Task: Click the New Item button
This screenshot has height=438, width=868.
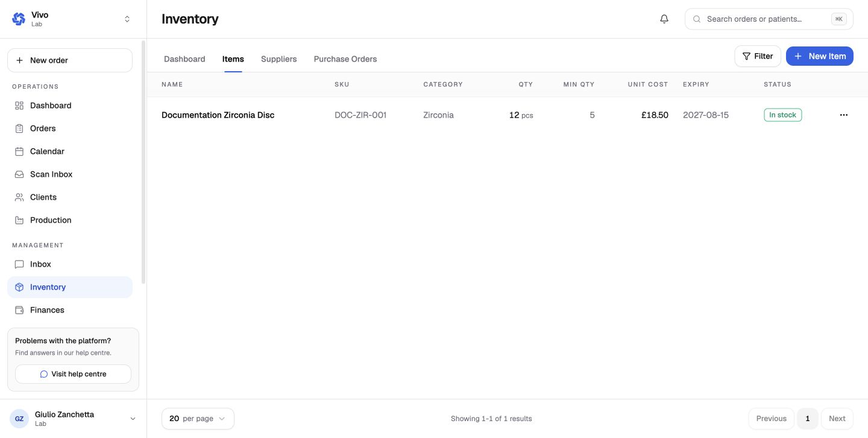Action: pyautogui.click(x=820, y=56)
